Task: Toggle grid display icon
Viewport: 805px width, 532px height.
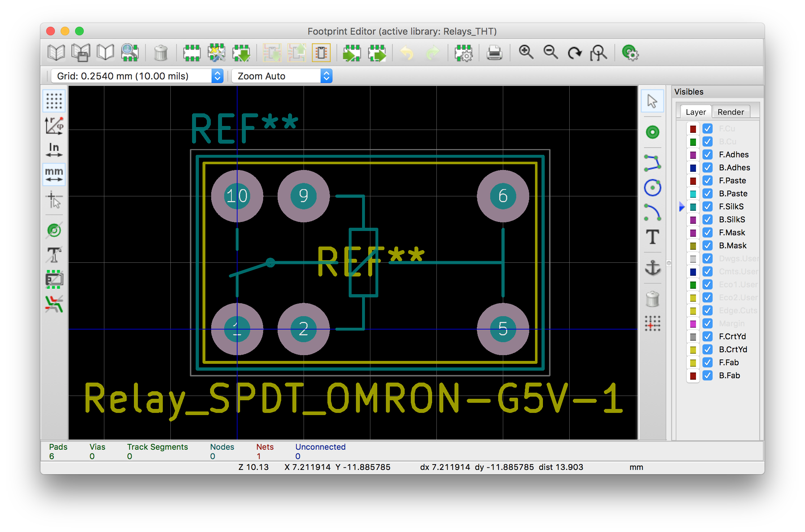Action: tap(54, 101)
